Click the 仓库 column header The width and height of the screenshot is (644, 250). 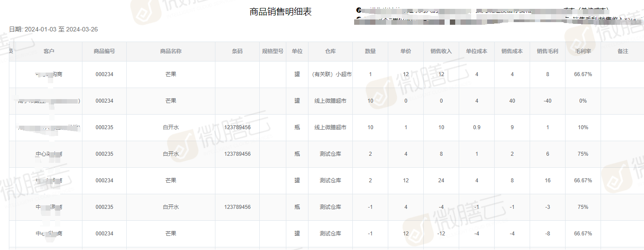[330, 51]
